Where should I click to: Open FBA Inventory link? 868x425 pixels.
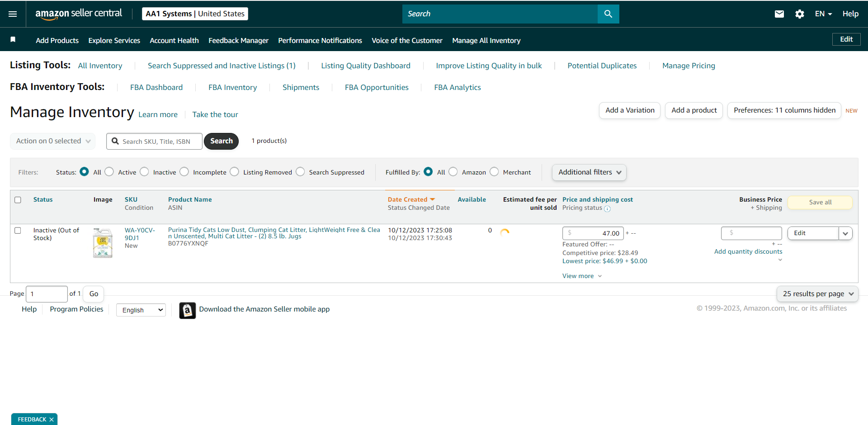pos(232,88)
